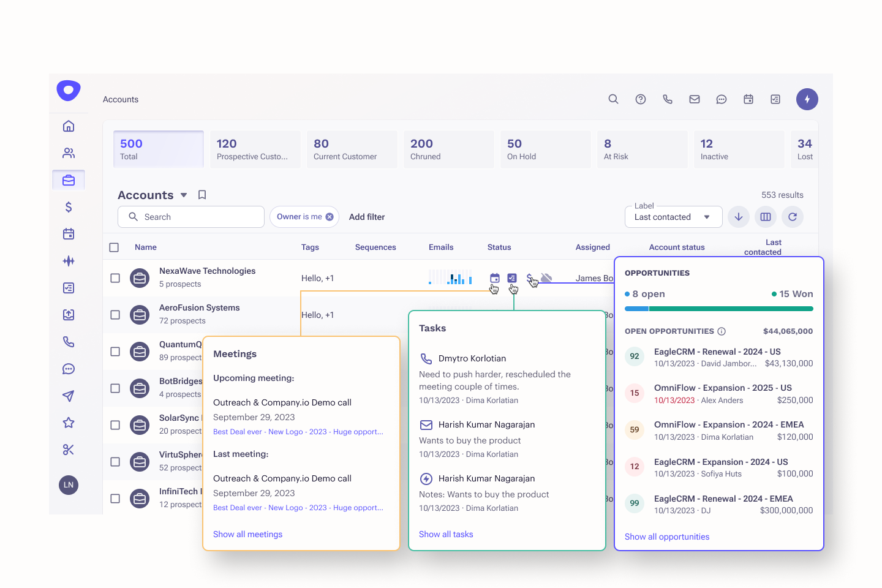Toggle the select-all checkbox in table header
The width and height of the screenshot is (882, 588).
tap(114, 247)
